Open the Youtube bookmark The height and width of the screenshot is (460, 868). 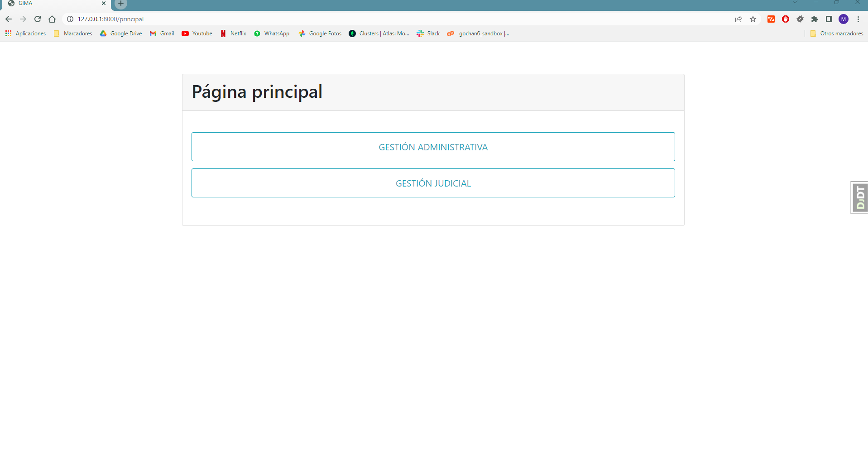tap(197, 34)
